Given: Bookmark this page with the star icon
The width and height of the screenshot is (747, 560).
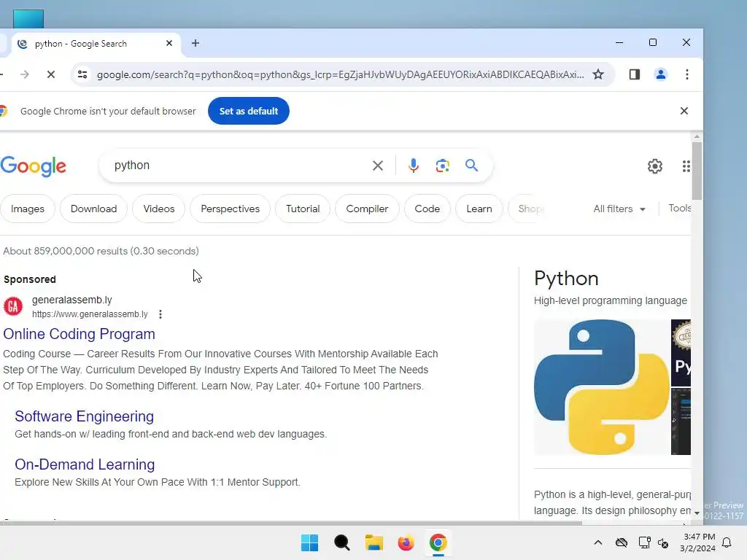Looking at the screenshot, I should tap(598, 74).
